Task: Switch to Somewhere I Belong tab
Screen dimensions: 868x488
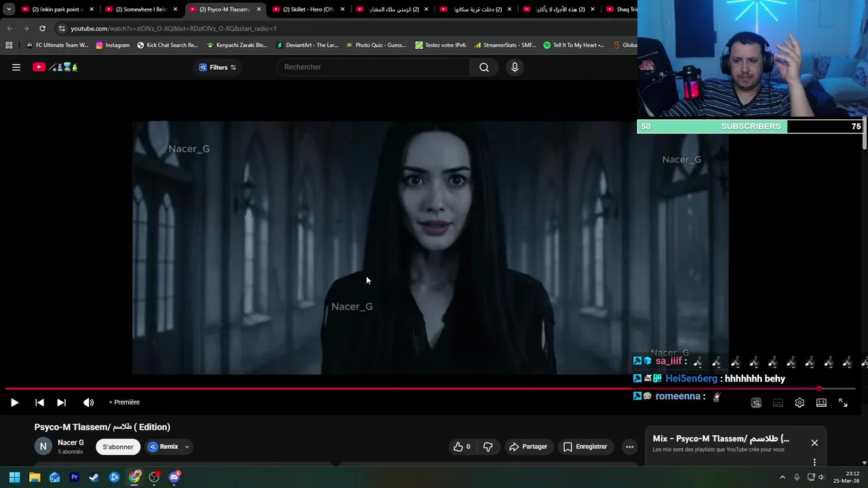Action: [x=141, y=9]
